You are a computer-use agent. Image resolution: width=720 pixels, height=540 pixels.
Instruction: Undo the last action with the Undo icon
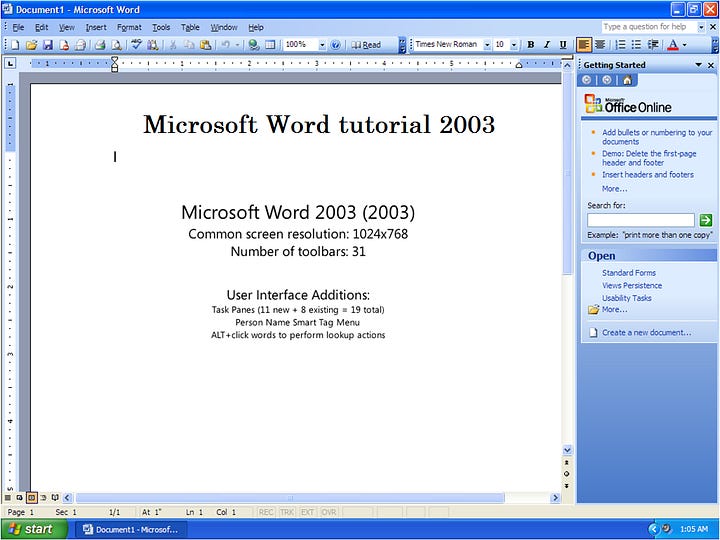(225, 45)
